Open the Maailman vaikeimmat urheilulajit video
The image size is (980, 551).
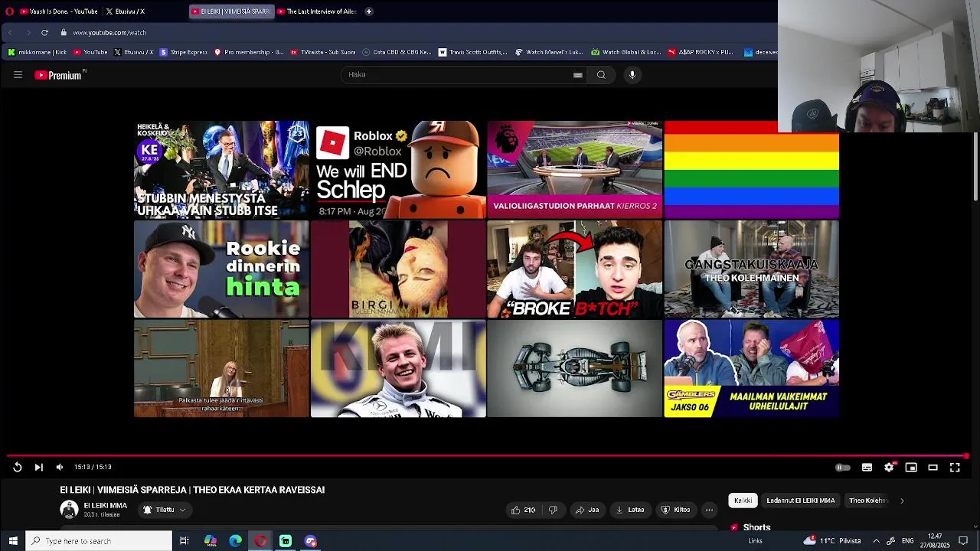(x=752, y=369)
